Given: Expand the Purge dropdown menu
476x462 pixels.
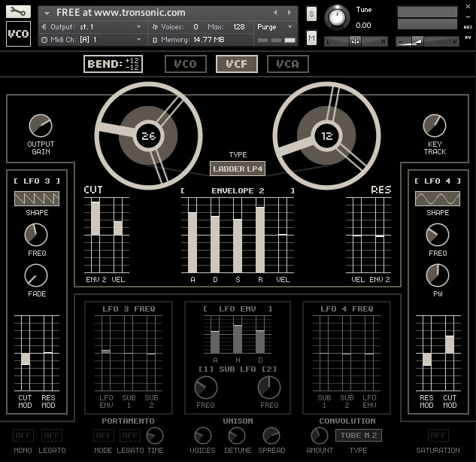Looking at the screenshot, I should click(x=271, y=26).
